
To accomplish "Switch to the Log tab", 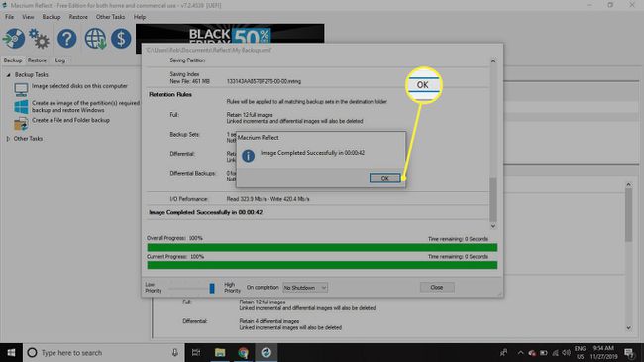I will coord(60,60).
